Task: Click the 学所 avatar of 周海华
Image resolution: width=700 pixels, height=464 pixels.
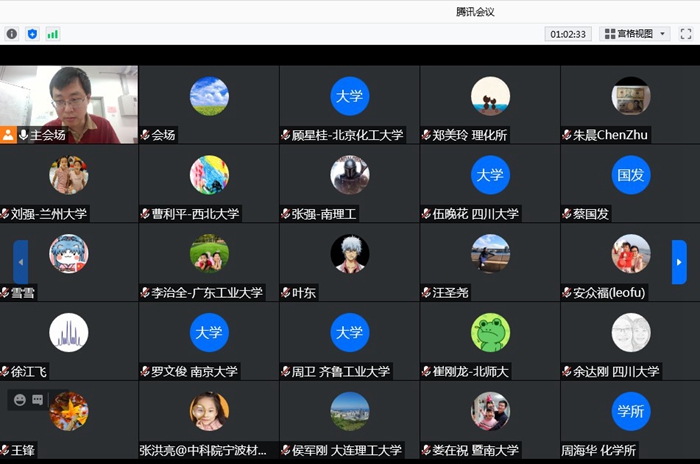Action: (630, 411)
